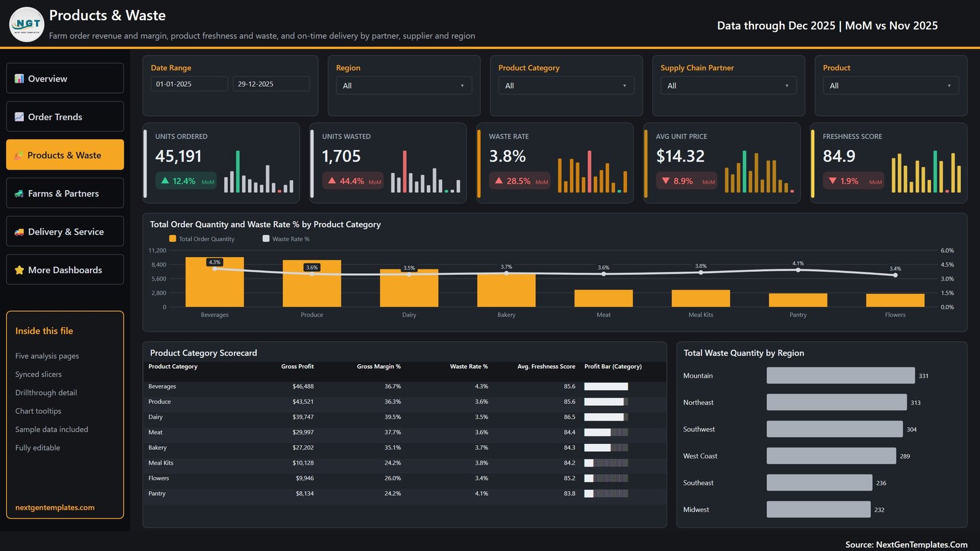The image size is (980, 551).
Task: Select the Products & Waste tab
Action: 65,155
